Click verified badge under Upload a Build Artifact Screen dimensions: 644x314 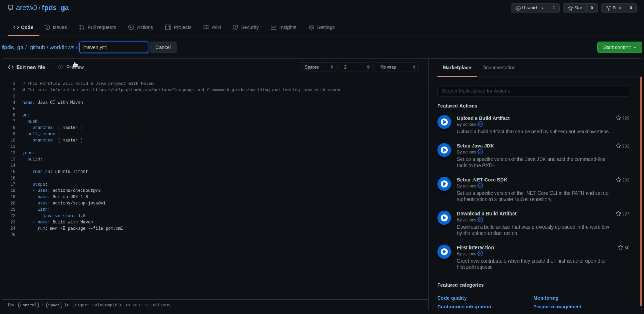480,124
